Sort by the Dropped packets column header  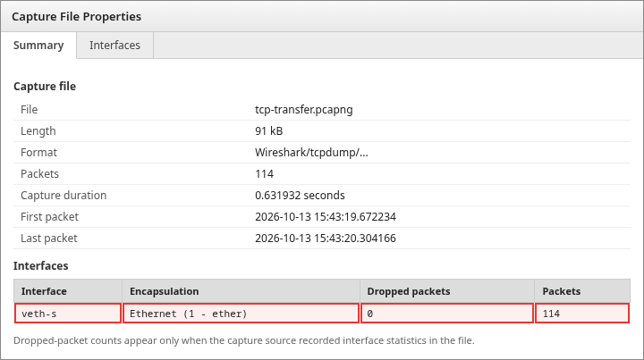[447, 291]
